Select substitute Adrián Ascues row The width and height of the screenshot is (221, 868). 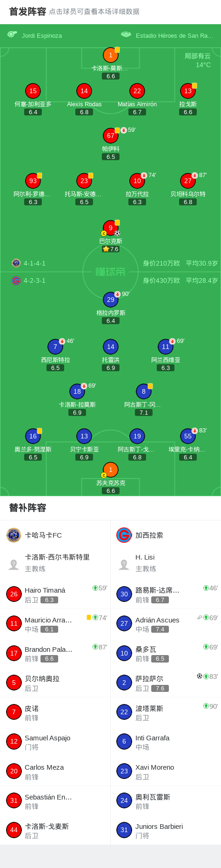166,623
